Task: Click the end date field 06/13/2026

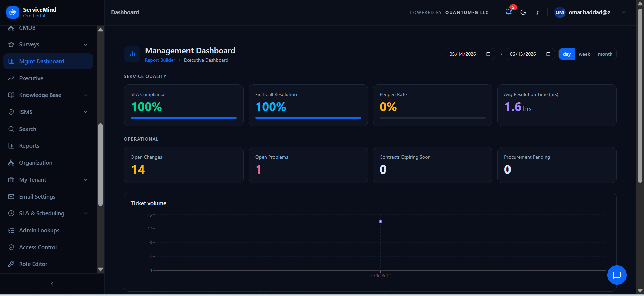Action: (530, 54)
